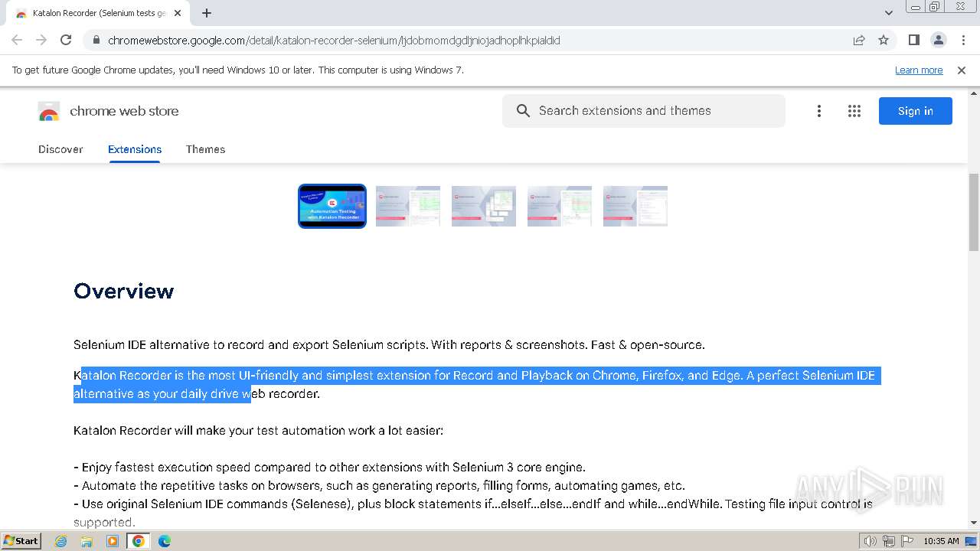Expand the tab search chevron
Screen dimensions: 980x551
[x=888, y=13]
